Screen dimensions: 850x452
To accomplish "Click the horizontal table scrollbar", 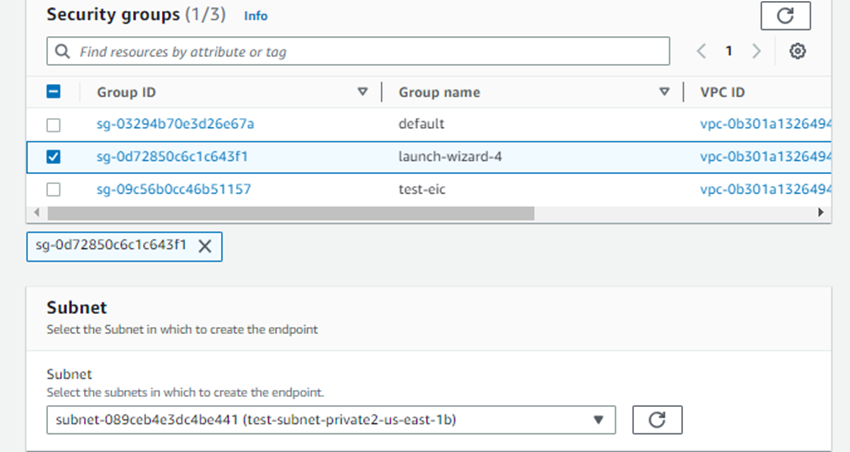I will tap(291, 213).
